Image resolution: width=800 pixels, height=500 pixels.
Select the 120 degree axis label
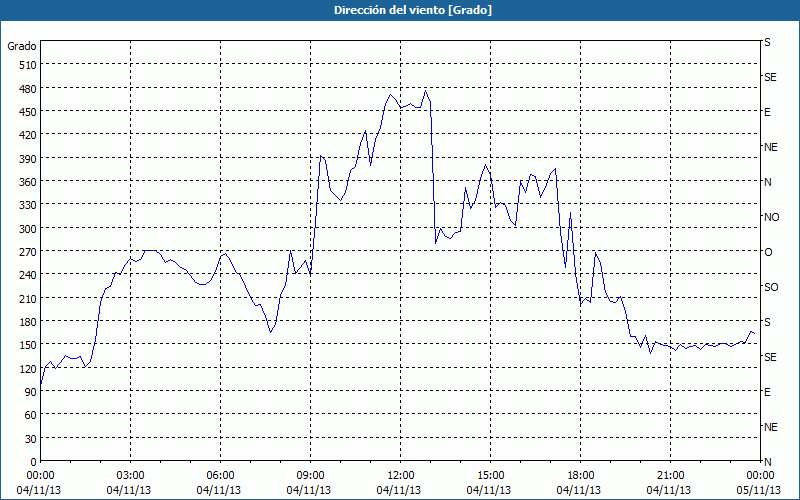point(28,369)
